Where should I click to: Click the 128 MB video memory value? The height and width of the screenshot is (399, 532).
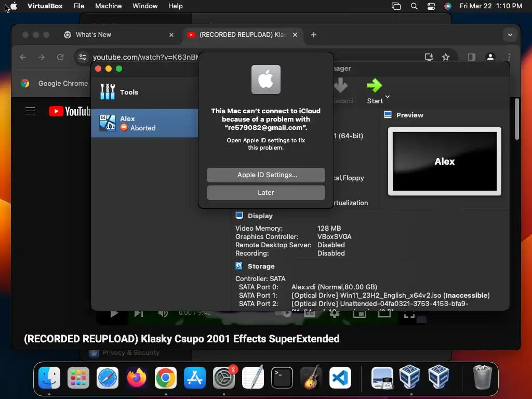click(329, 229)
